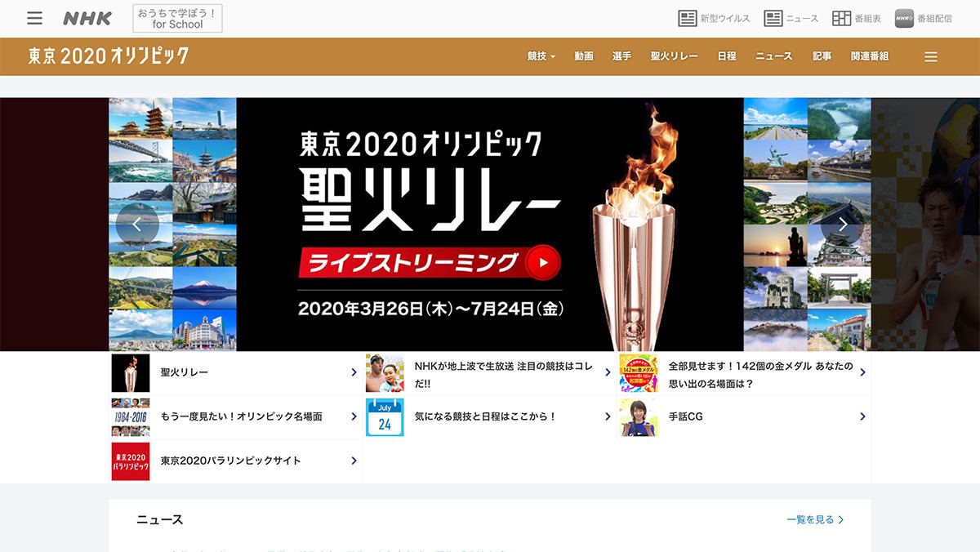This screenshot has width=980, height=552.
Task: Click the runner photo slide on right edge
Action: (926, 225)
